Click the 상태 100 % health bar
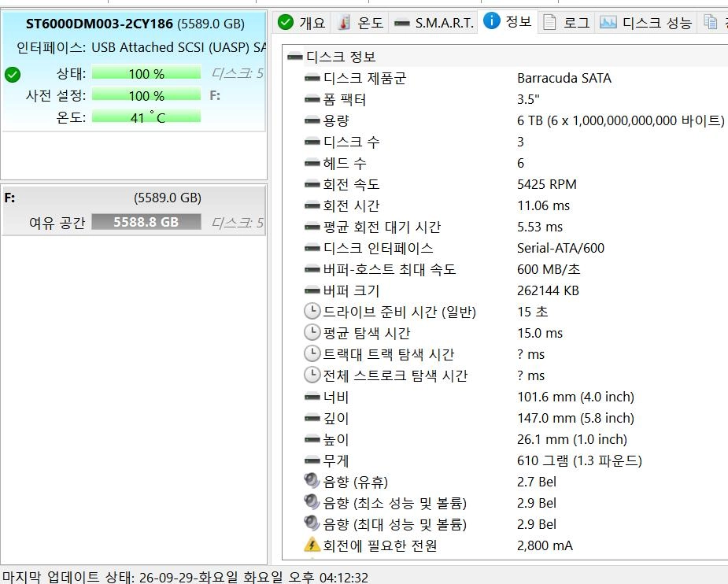 pos(146,74)
